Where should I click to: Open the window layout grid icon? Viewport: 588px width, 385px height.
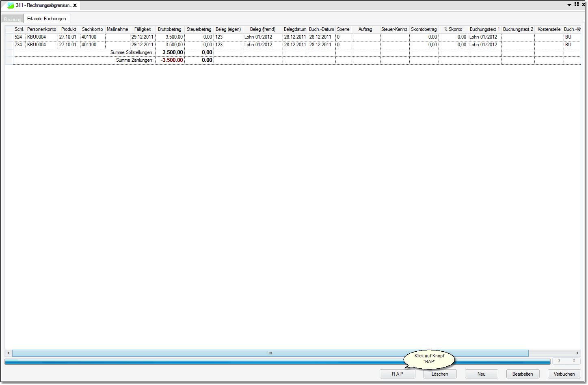tap(577, 4)
